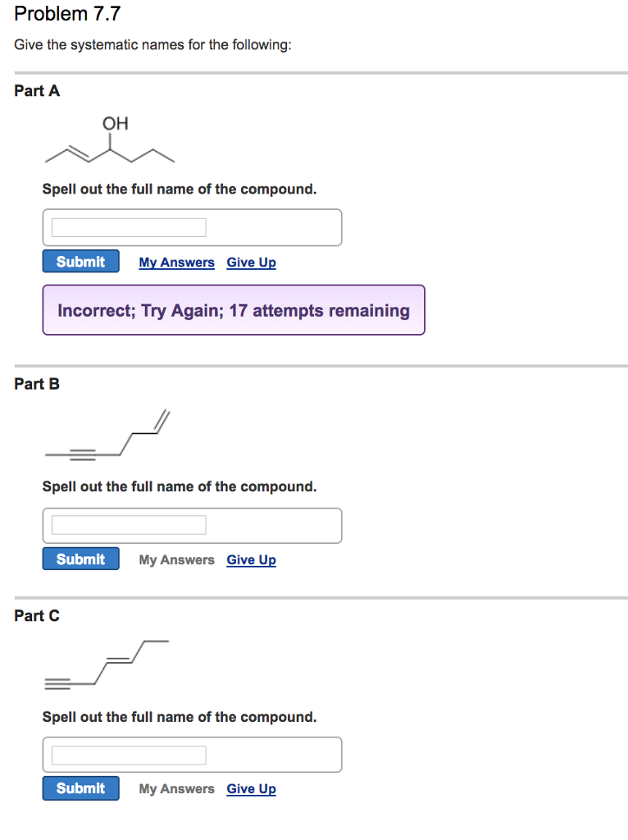Click the Submit button in Part B
Viewport: 628px width, 840px height.
(x=80, y=559)
